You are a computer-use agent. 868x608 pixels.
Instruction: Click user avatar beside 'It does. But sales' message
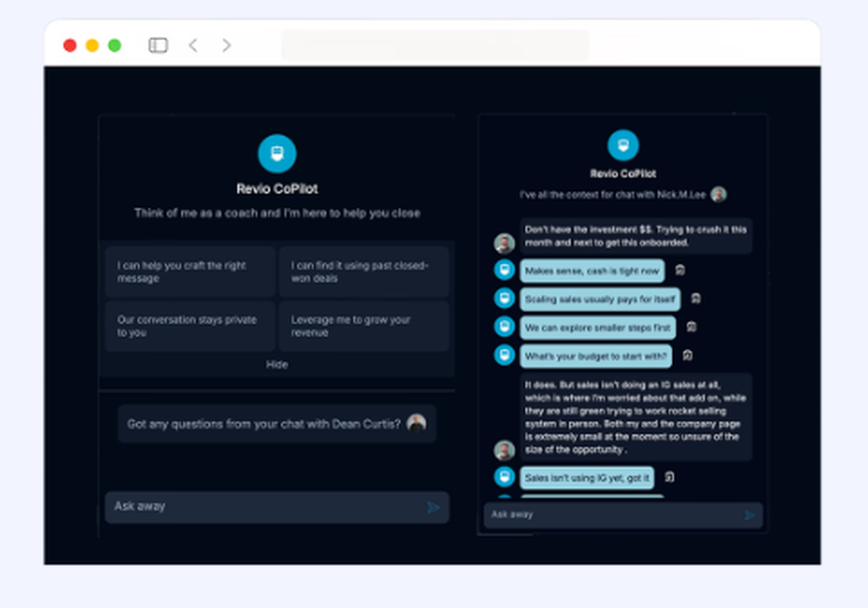point(504,450)
